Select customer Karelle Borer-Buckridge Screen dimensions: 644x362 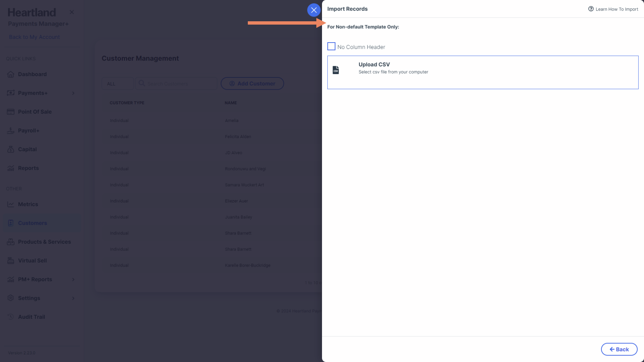[247, 265]
